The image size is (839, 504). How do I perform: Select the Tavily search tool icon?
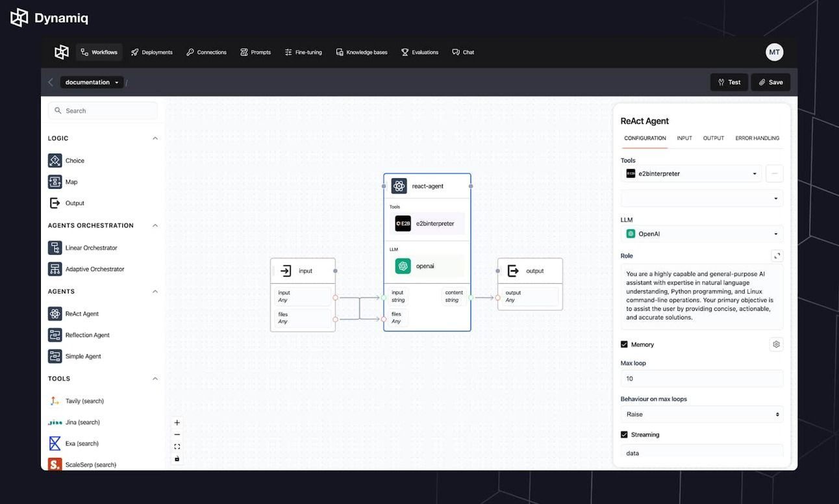55,401
